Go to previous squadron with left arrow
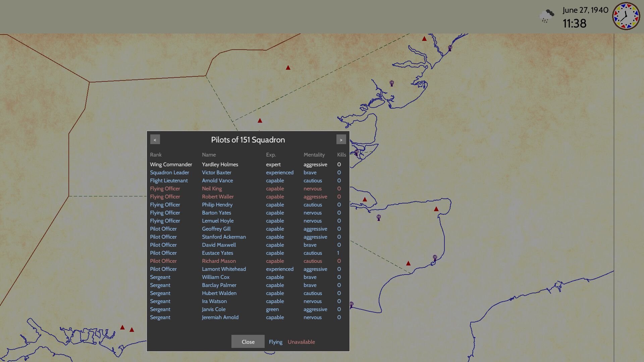 coord(155,140)
